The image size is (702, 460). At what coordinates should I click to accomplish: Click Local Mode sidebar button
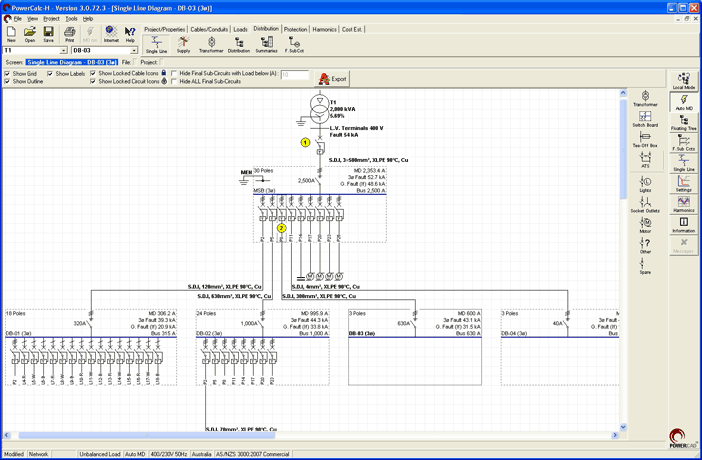(684, 81)
